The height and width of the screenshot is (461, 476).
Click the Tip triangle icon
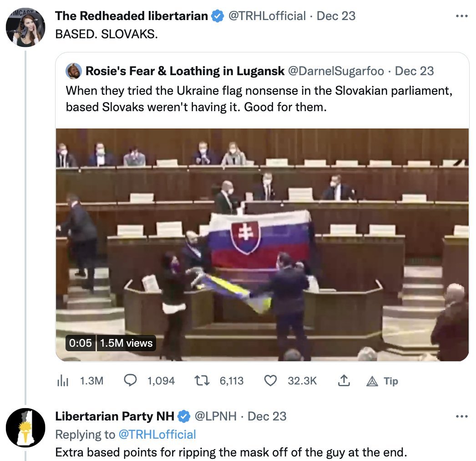[x=372, y=381]
